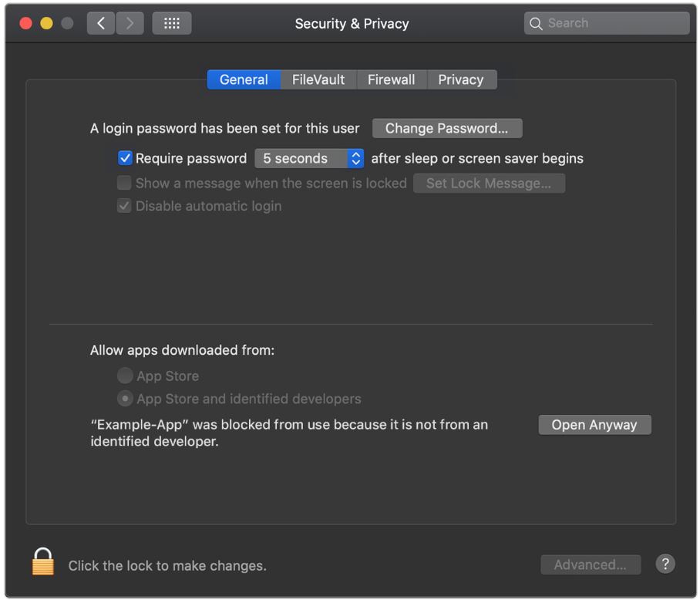Switch to the General tab
This screenshot has height=600, width=700.
click(x=244, y=79)
